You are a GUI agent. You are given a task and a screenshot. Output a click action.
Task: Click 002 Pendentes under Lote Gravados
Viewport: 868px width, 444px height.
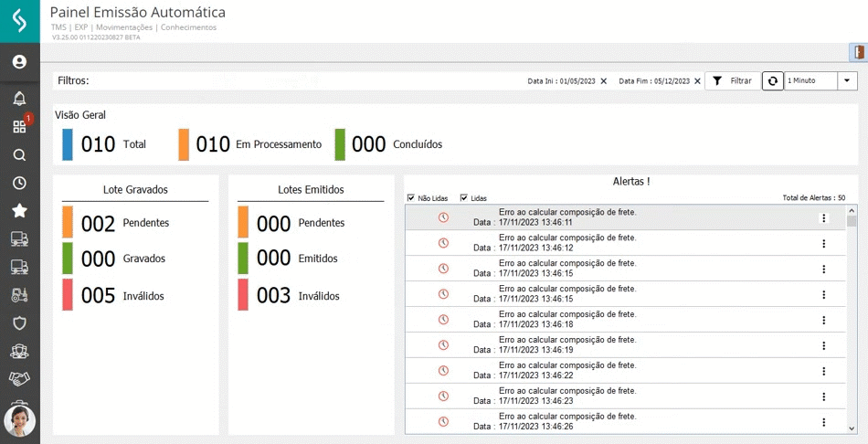coord(125,223)
